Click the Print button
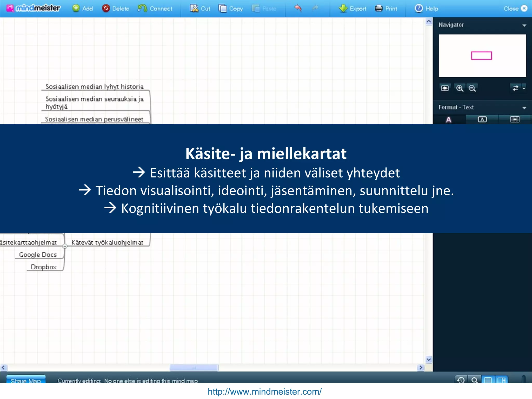The height and width of the screenshot is (399, 532). 386,9
